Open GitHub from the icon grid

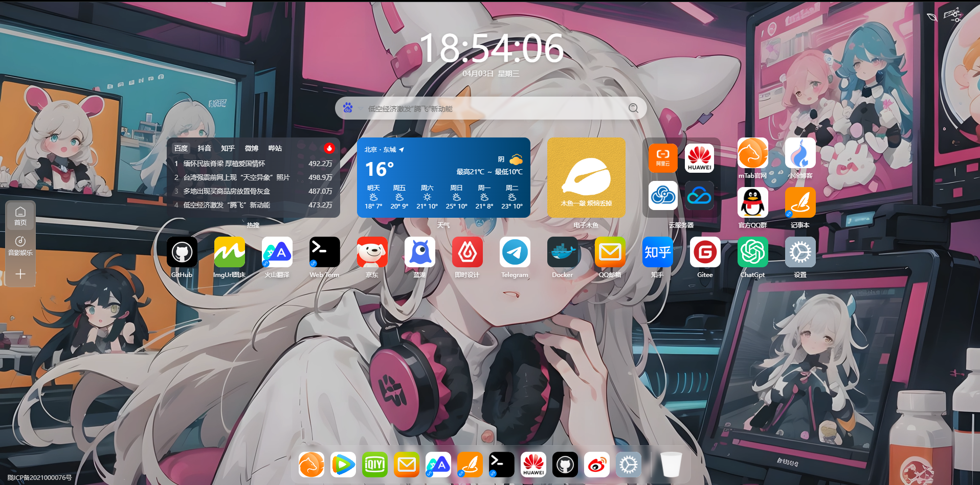coord(182,252)
